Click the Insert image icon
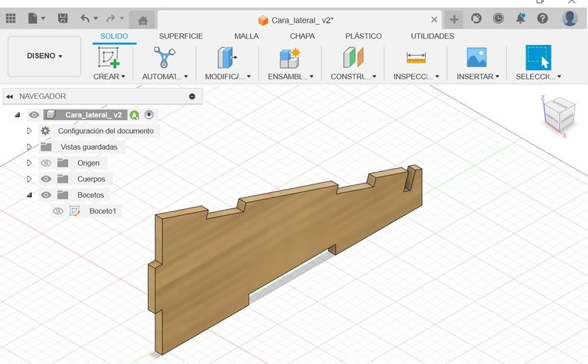This screenshot has width=588, height=364. point(477,57)
